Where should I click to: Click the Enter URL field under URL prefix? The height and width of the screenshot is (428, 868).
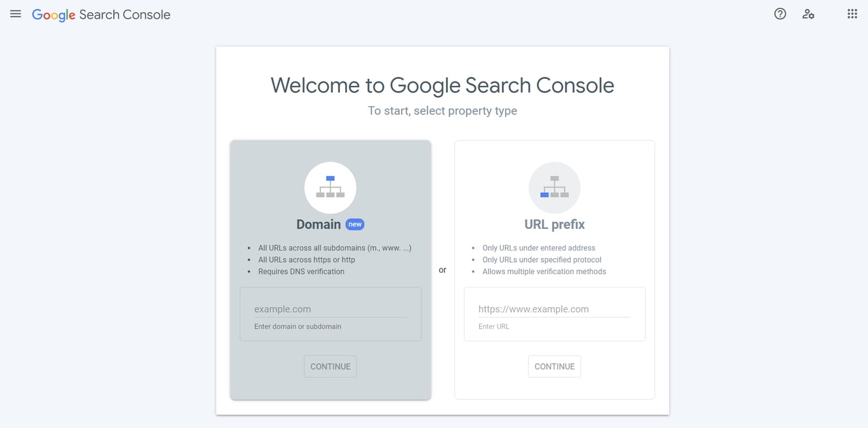coord(554,309)
